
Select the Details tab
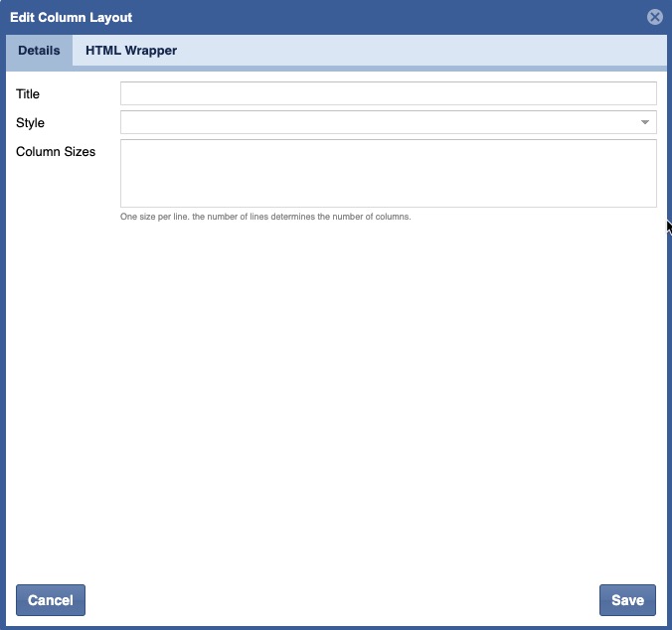[x=39, y=51]
